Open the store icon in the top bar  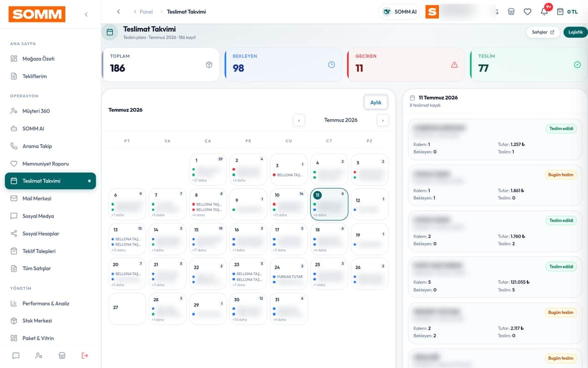pos(511,11)
